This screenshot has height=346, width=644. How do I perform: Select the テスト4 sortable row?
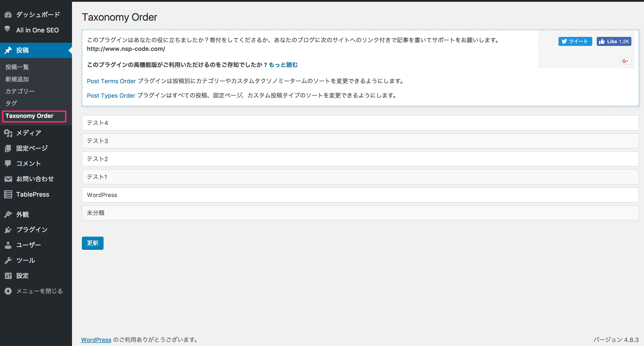360,123
